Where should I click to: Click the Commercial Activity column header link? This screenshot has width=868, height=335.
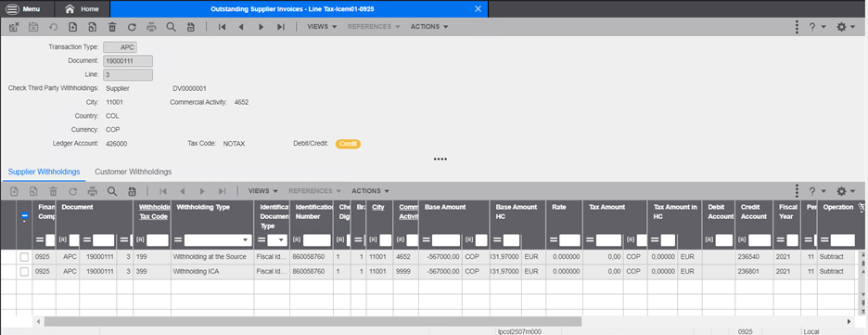coord(409,212)
